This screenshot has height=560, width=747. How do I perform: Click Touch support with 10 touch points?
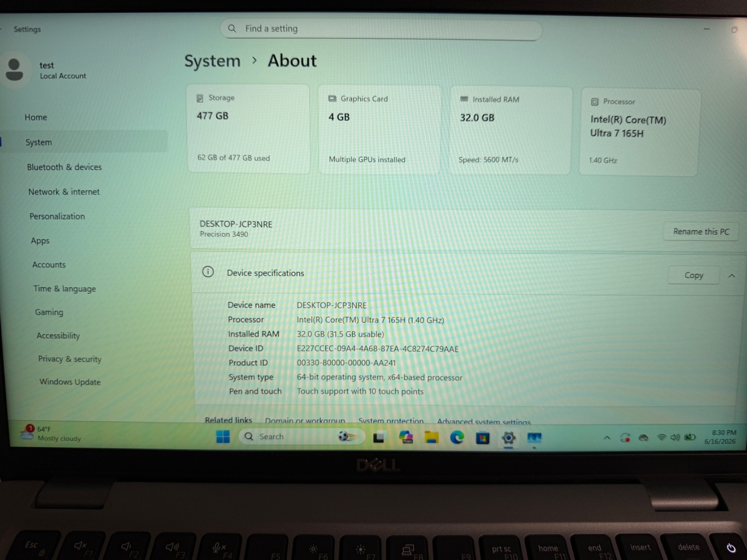point(360,391)
